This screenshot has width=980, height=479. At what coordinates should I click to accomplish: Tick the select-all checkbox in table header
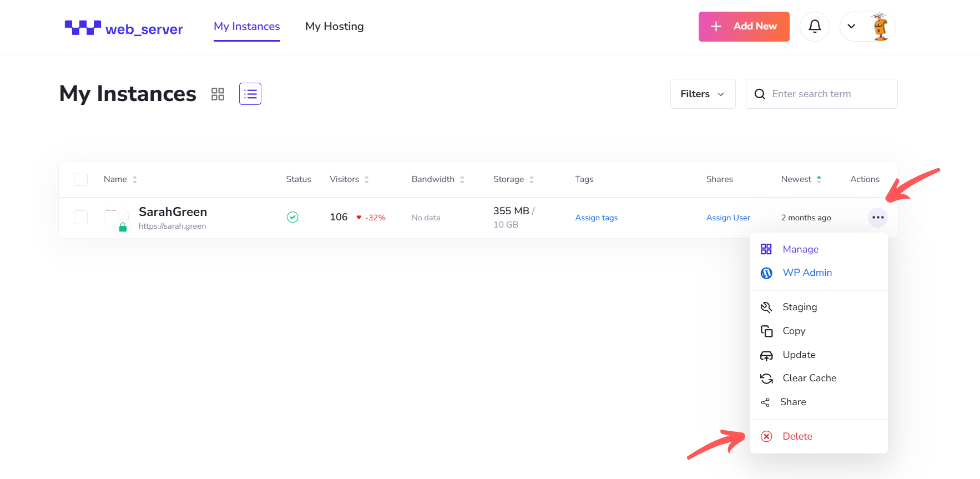[81, 179]
